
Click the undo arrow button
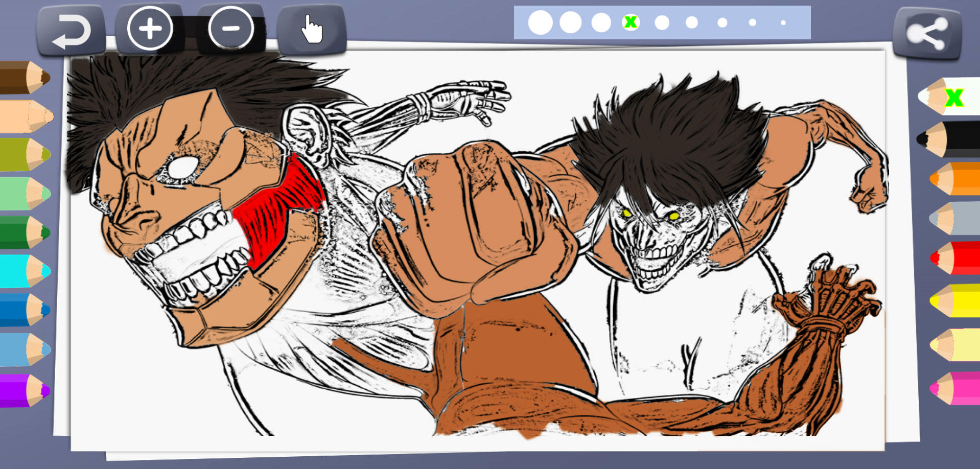[x=72, y=31]
